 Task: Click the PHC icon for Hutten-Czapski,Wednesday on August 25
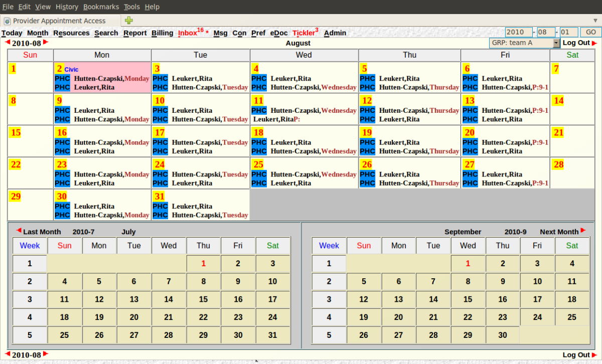click(259, 174)
